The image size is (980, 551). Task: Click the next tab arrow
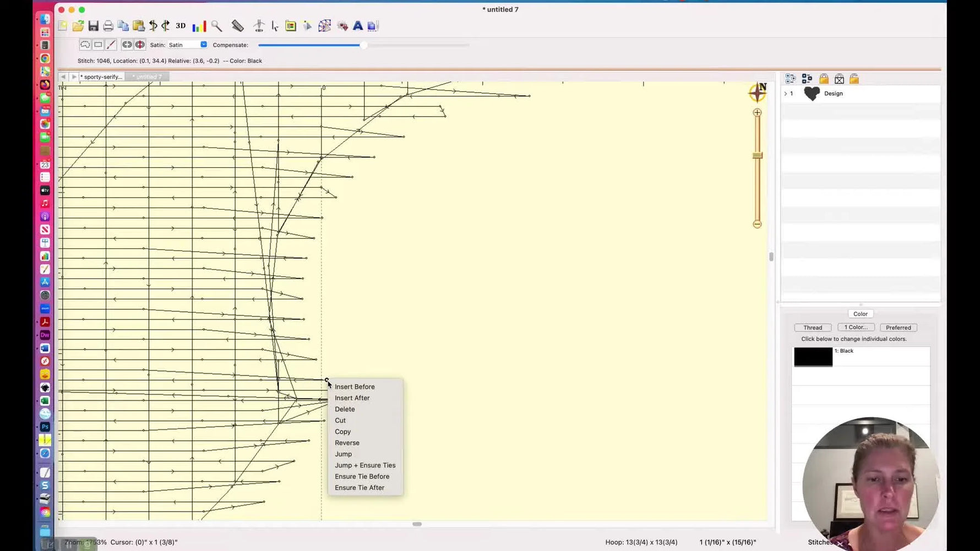tap(74, 77)
